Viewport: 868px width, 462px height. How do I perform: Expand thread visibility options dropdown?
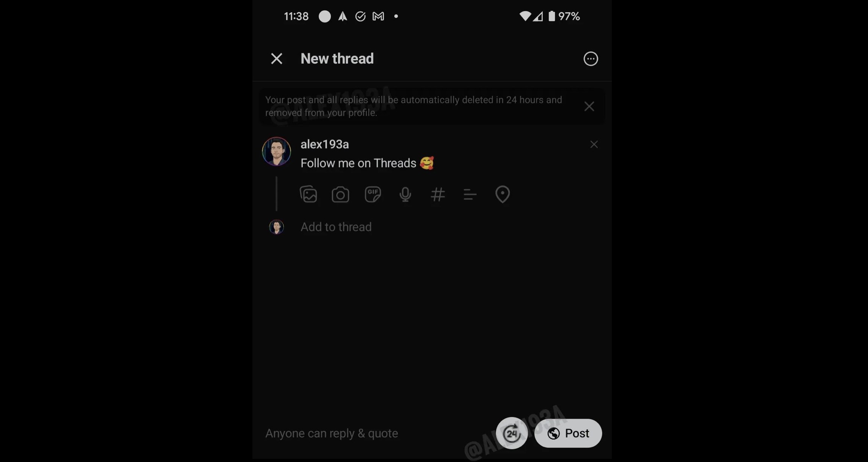tap(331, 432)
